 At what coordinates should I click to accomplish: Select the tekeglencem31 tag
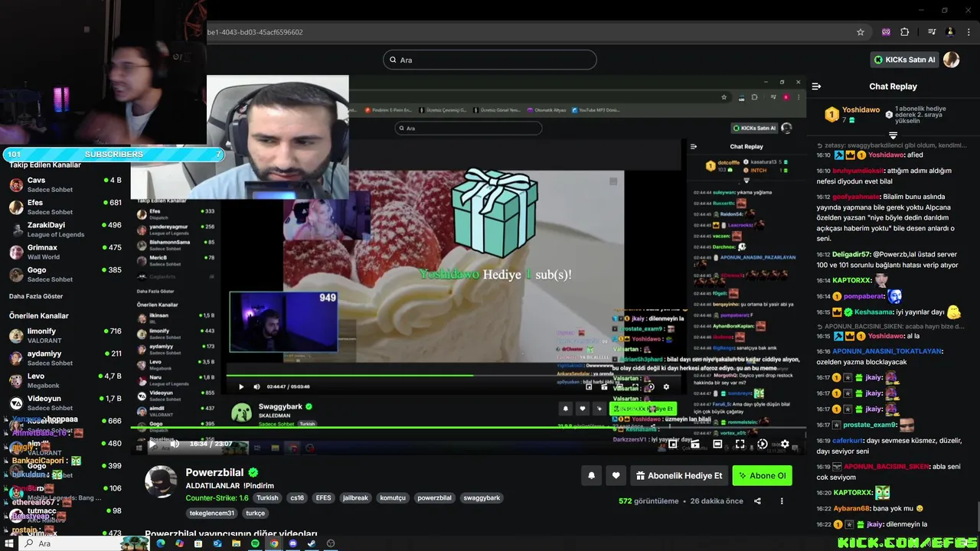(212, 513)
